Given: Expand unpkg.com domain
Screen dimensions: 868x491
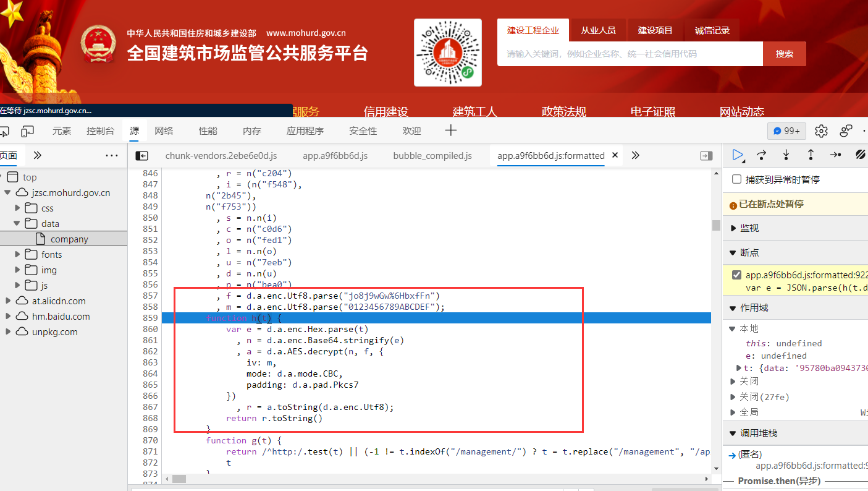Looking at the screenshot, I should coord(8,332).
